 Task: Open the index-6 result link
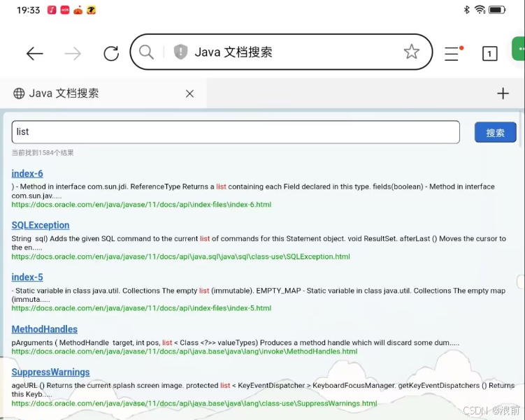coord(27,174)
